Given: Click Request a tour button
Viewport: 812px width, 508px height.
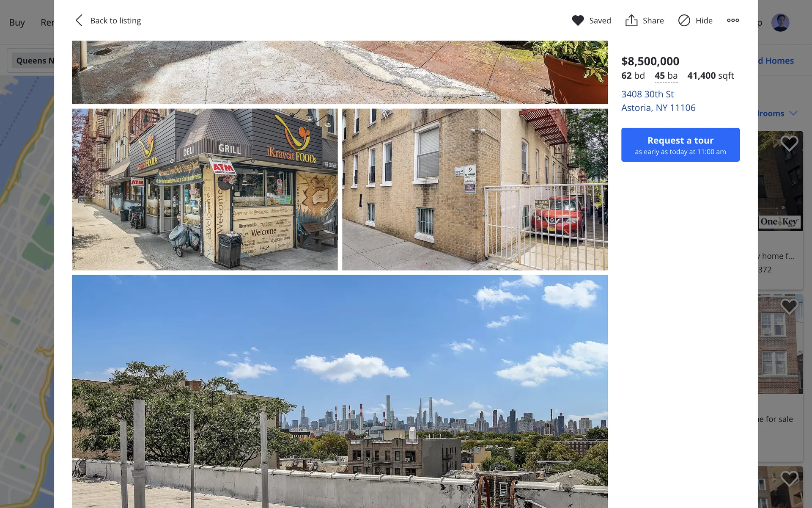Looking at the screenshot, I should point(680,145).
